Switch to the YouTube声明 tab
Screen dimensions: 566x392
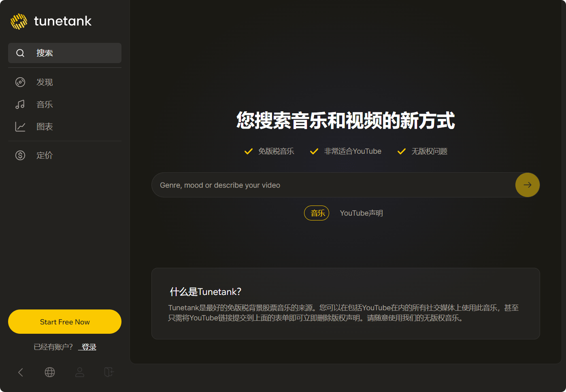click(x=362, y=213)
